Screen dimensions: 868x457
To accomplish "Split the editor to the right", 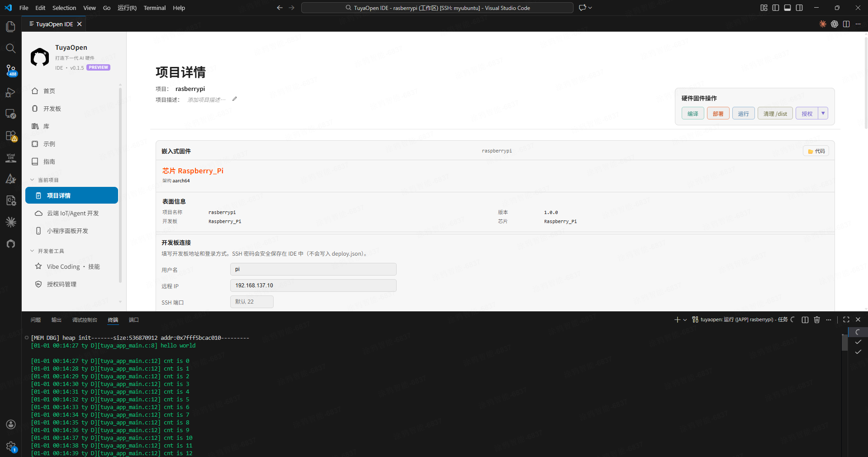I will pyautogui.click(x=846, y=24).
